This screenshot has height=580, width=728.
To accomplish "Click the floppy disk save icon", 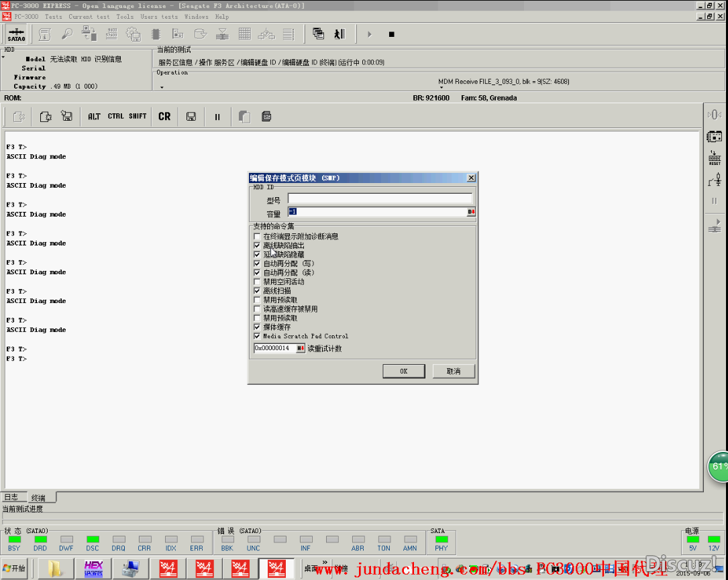I will [191, 117].
